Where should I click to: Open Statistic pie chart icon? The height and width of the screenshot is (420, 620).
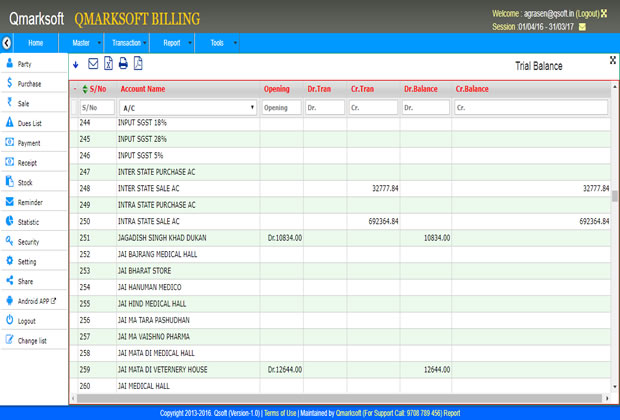(9, 221)
